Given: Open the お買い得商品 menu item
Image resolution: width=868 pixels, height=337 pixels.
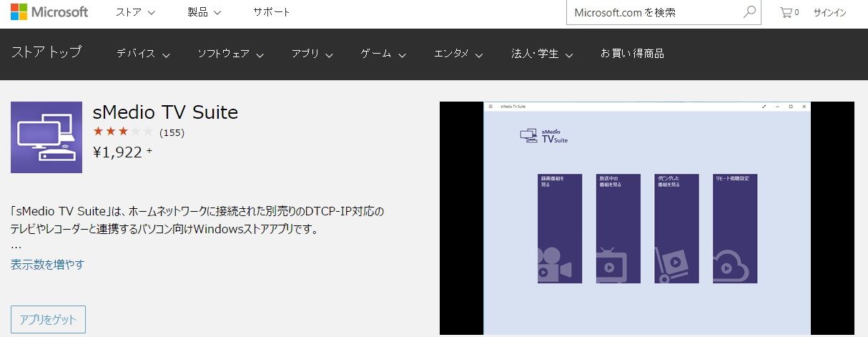Looking at the screenshot, I should click(x=632, y=54).
